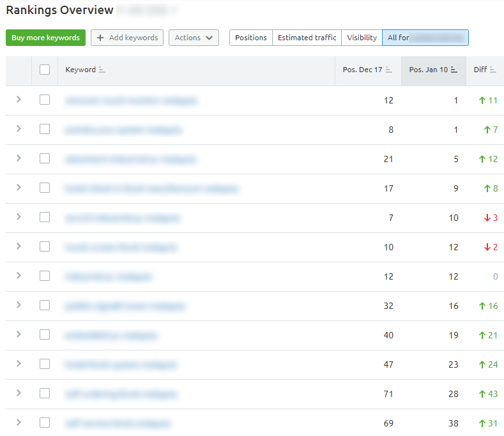Expand the row with diff up 16
The height and width of the screenshot is (436, 504).
click(x=19, y=305)
